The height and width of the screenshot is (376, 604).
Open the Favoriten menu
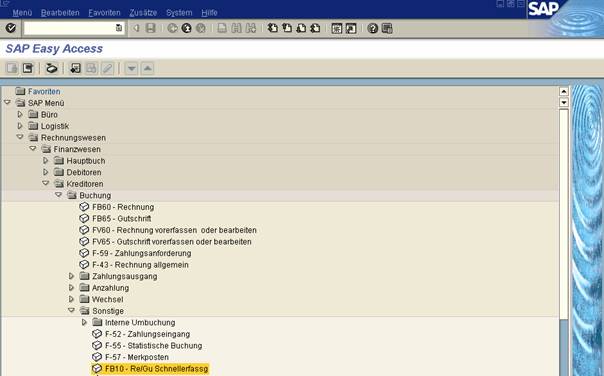[104, 13]
